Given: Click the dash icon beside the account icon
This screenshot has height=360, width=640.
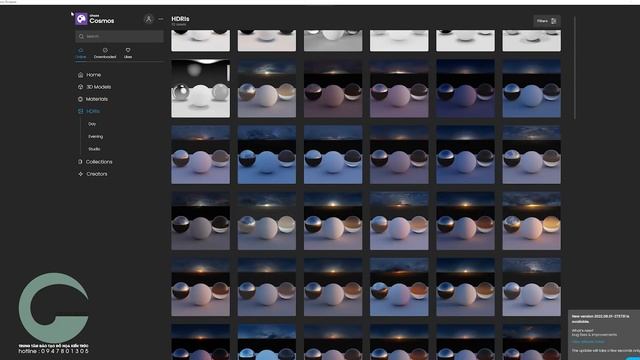Looking at the screenshot, I should point(161,19).
